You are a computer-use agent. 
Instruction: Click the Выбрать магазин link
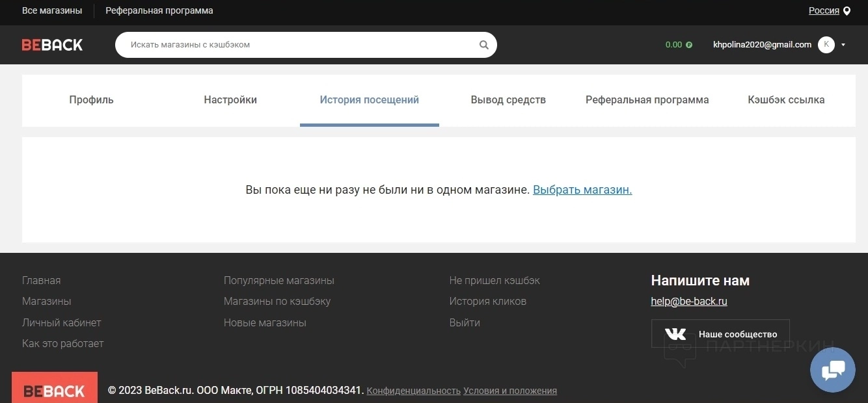[582, 190]
